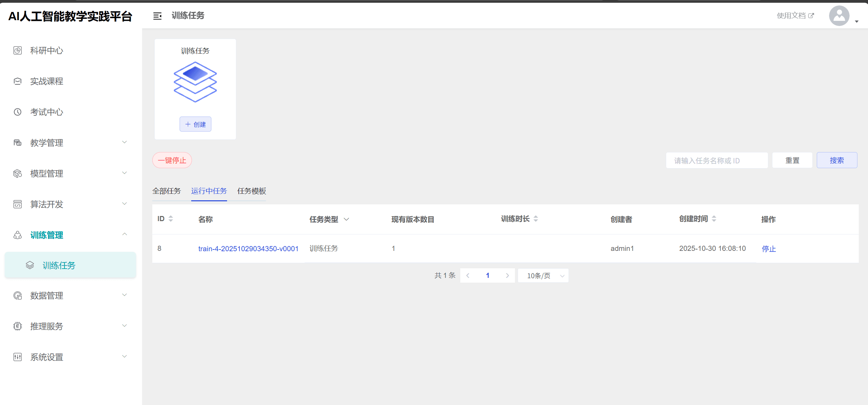Viewport: 868px width, 405px height.
Task: Expand the 教学管理 menu chevron
Action: click(x=125, y=142)
